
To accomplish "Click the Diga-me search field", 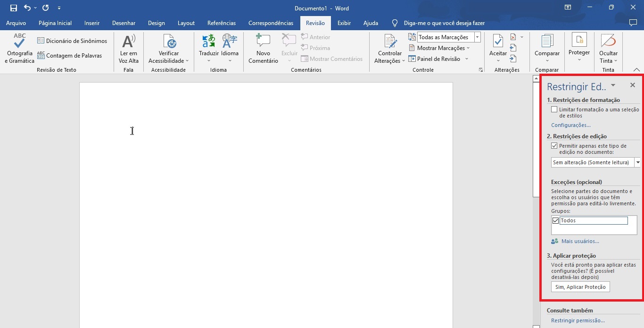I will click(444, 23).
